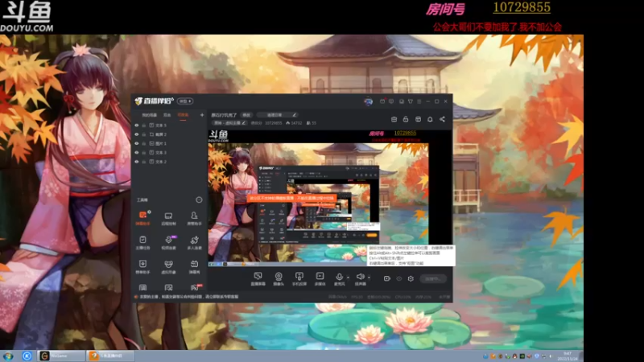Lock the 文本 5 layer
The height and width of the screenshot is (362, 644).
[144, 125]
